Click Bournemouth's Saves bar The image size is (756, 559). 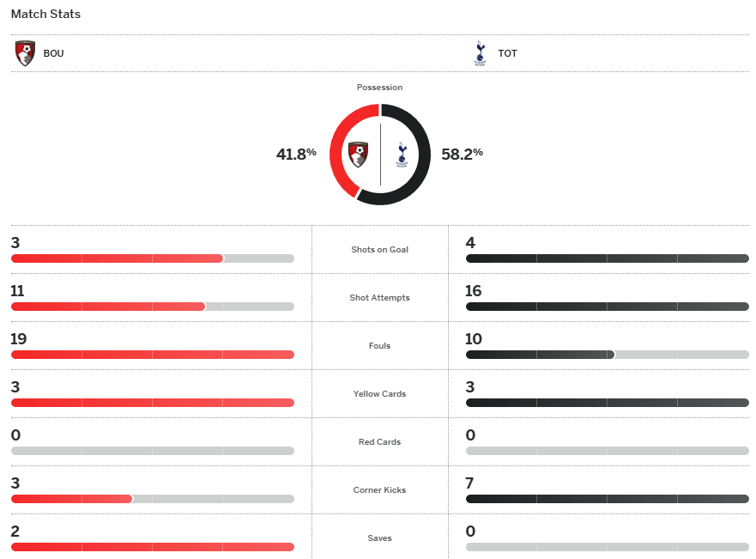click(x=152, y=547)
